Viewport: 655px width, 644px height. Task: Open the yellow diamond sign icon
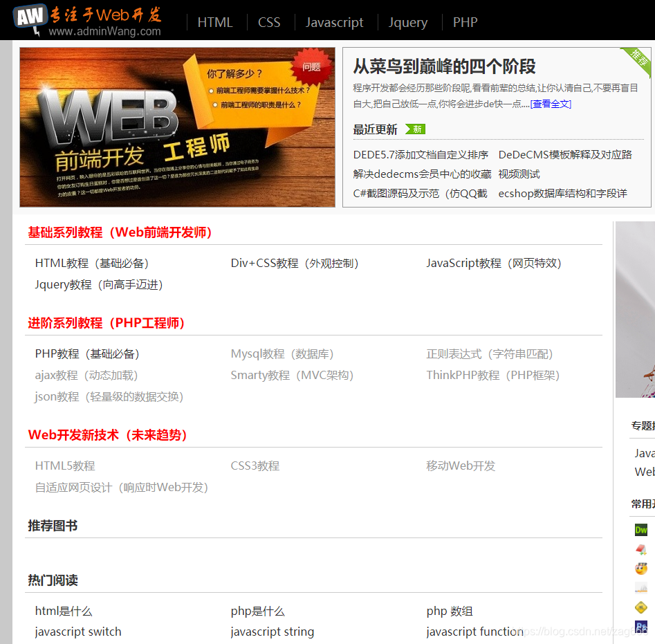640,607
